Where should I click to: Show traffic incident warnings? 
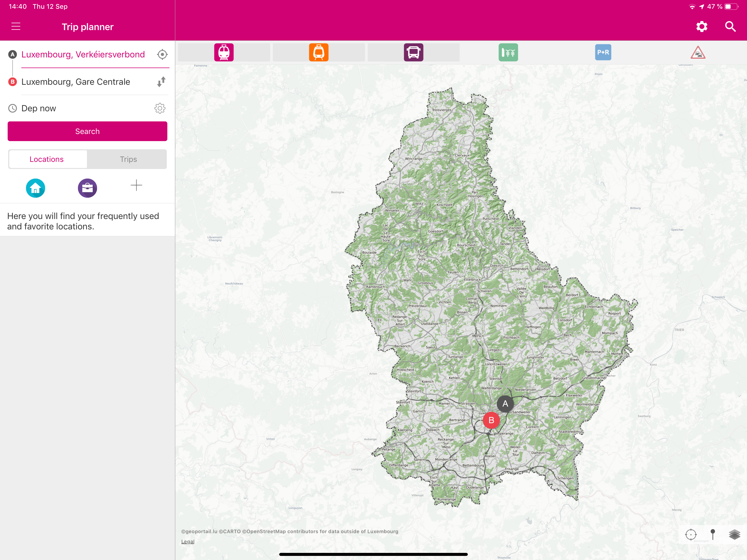[x=698, y=53]
